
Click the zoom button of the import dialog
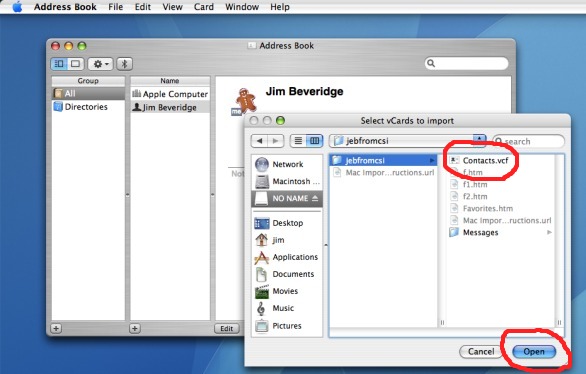(x=280, y=120)
